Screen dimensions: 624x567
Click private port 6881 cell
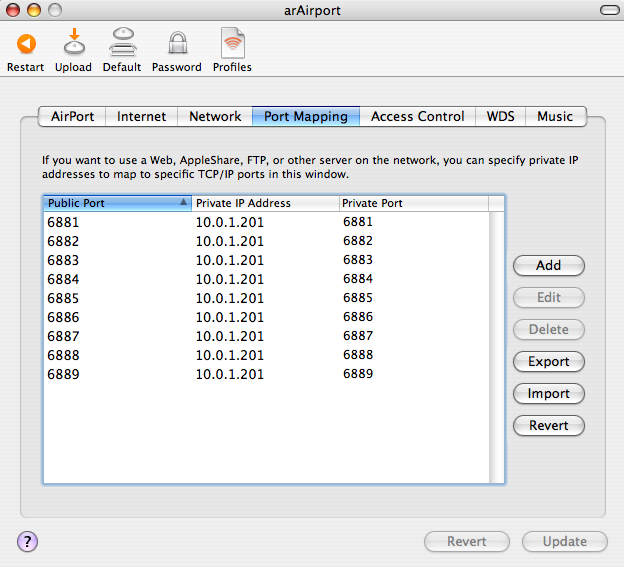point(358,222)
